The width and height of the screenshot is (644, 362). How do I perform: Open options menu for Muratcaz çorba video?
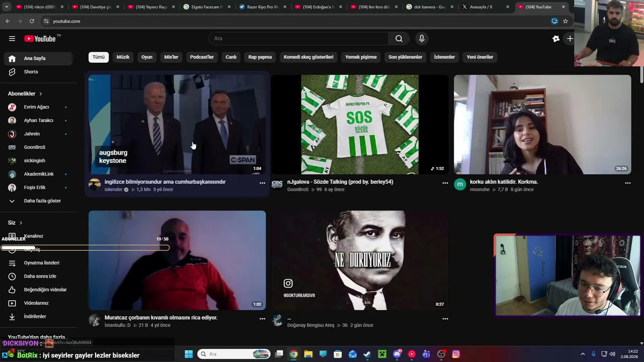(x=262, y=319)
